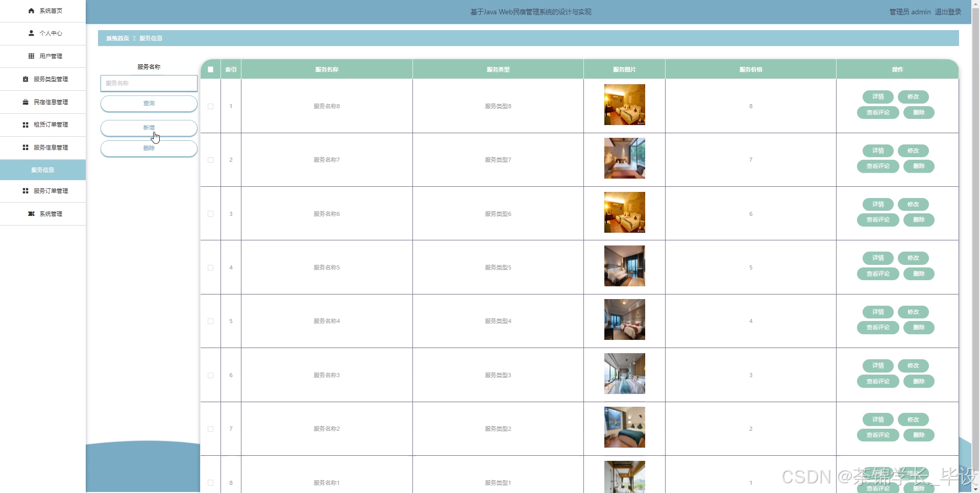This screenshot has width=980, height=493.
Task: Click the 新增 add button
Action: click(149, 128)
